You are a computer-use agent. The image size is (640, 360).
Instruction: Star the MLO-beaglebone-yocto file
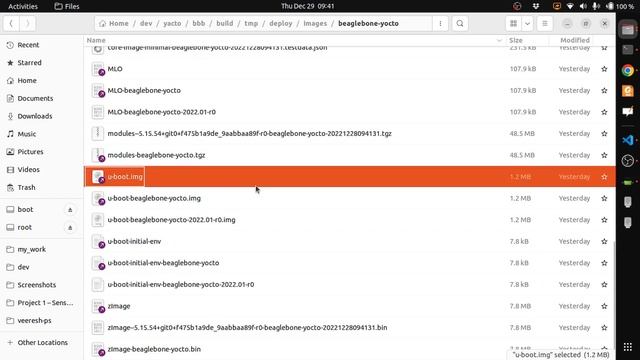pos(604,91)
